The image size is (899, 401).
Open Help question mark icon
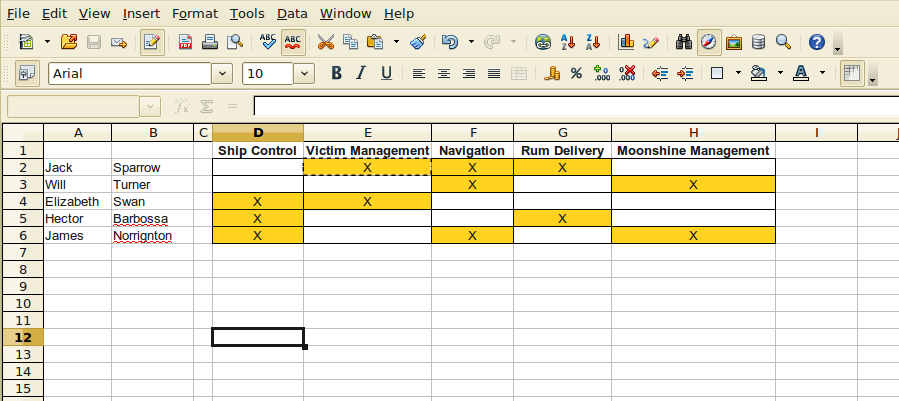pos(816,42)
